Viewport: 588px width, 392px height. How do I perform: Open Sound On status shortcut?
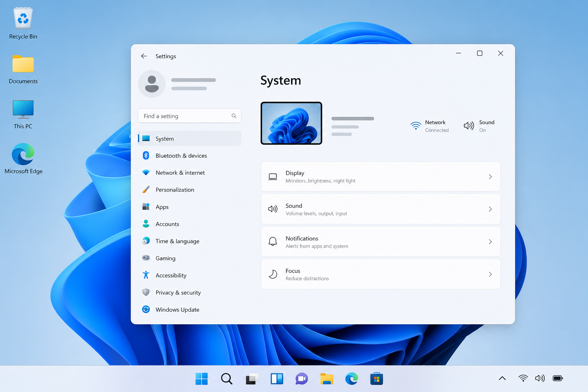click(x=479, y=126)
